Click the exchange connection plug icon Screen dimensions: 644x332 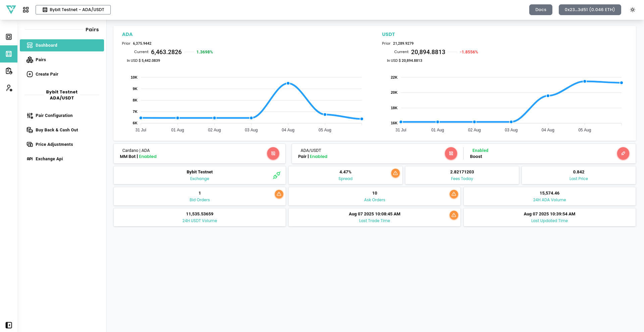277,175
